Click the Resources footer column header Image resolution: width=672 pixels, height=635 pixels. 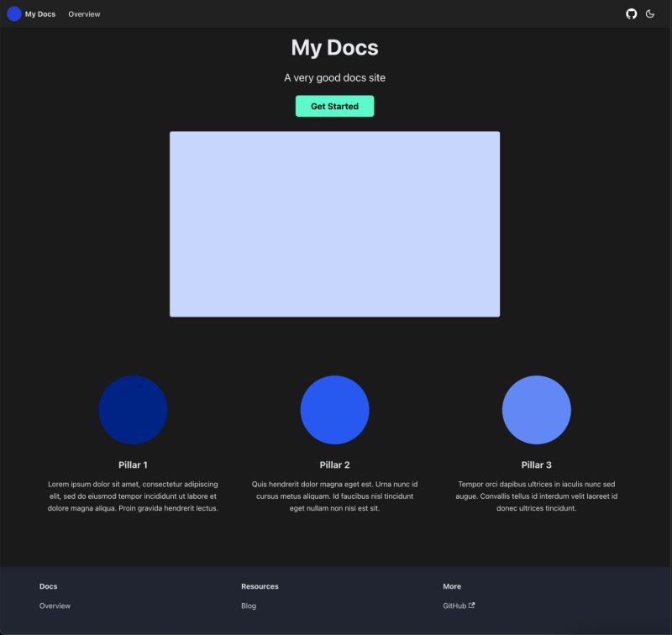260,585
